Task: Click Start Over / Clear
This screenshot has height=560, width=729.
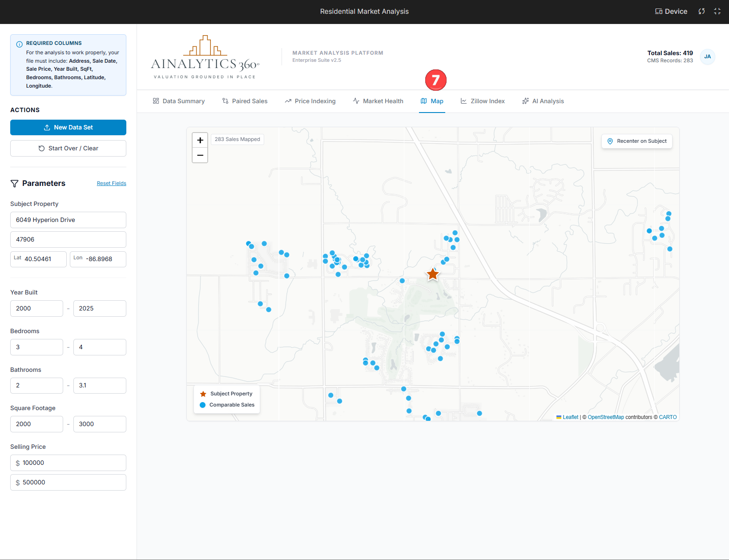Action: (x=68, y=148)
